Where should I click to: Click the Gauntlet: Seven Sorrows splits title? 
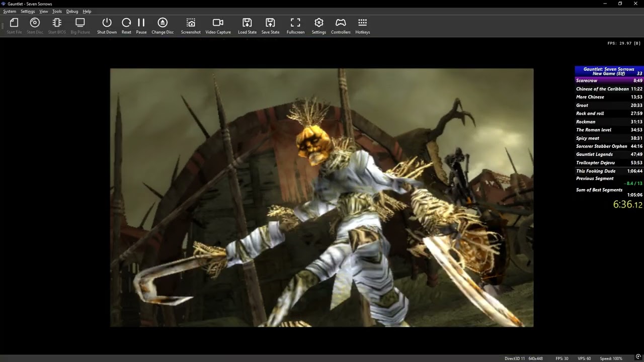tap(609, 69)
